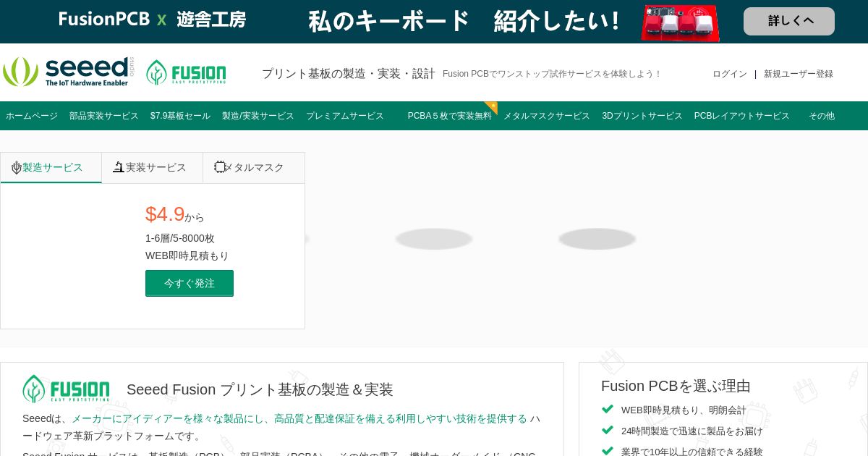Viewport: 868px width, 456px height.
Task: Click the Seeed Fusion プリント基板の製造＆実装 heading
Action: pos(260,389)
